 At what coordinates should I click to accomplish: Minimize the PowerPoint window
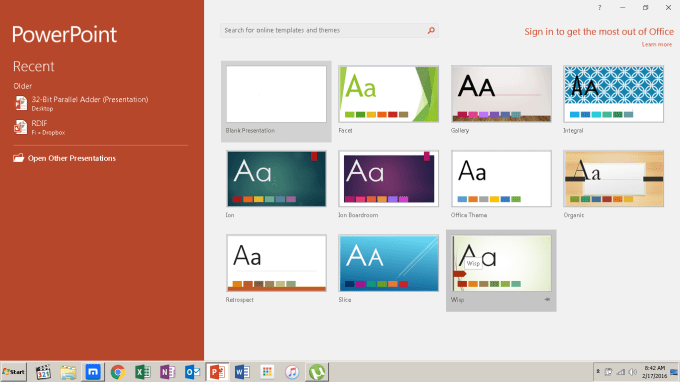point(622,7)
